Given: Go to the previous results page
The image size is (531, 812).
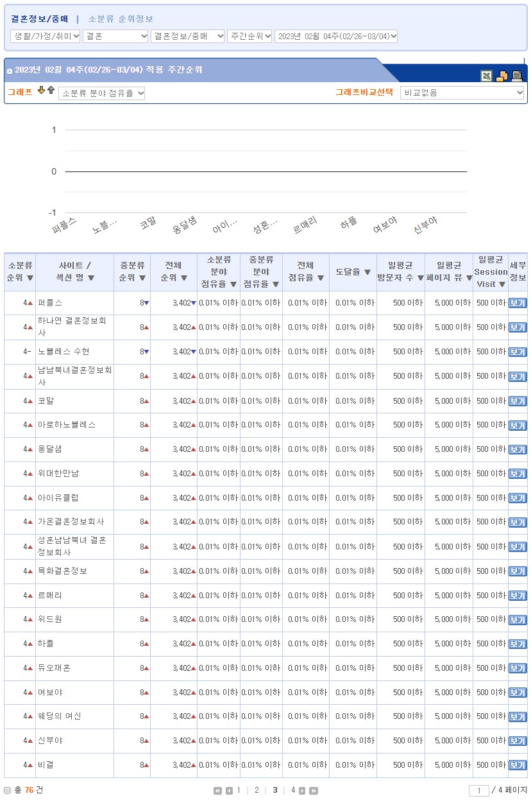Looking at the screenshot, I should 229,791.
